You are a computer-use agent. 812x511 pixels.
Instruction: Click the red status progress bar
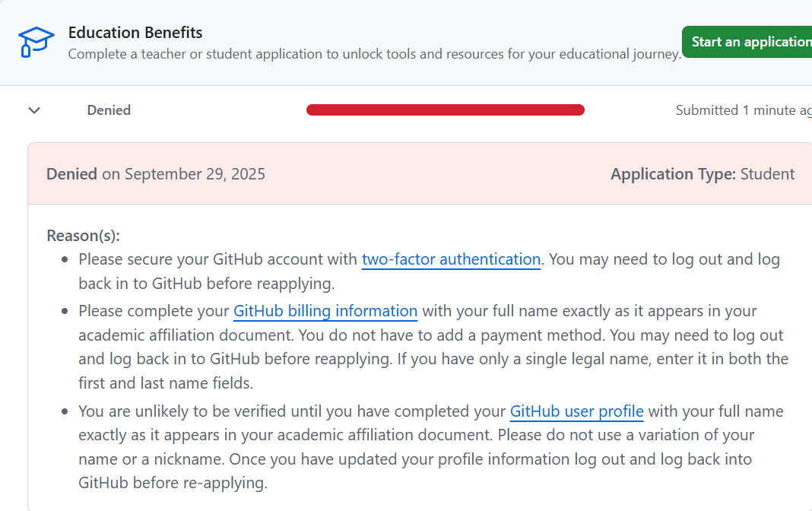click(445, 109)
